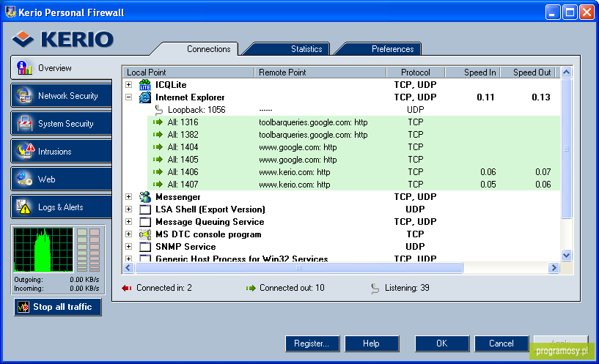The height and width of the screenshot is (364, 599).
Task: Click the Internet Explorer application icon
Action: point(144,97)
